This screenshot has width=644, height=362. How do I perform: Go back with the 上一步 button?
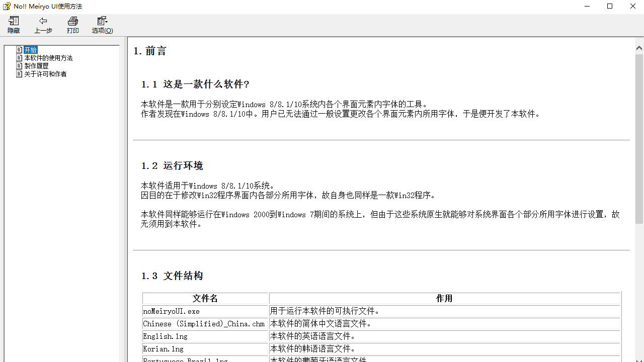click(x=43, y=25)
